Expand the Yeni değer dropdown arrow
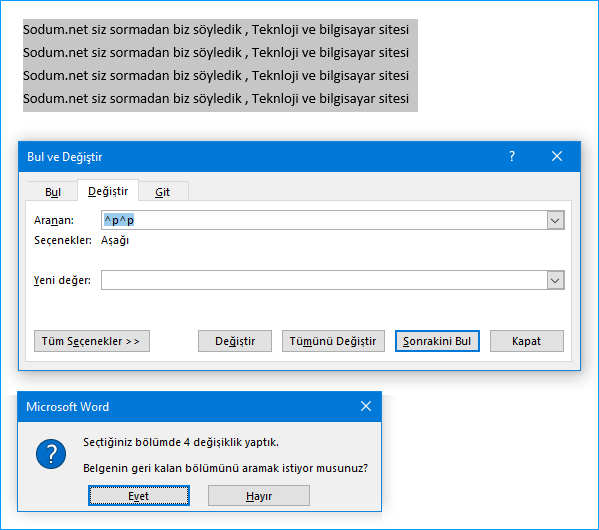The height and width of the screenshot is (530, 599). [555, 280]
